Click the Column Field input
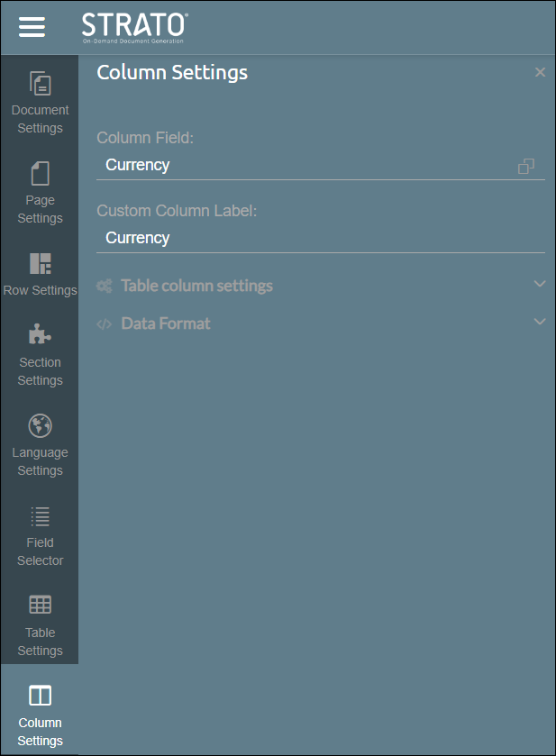This screenshot has width=556, height=756. click(306, 165)
